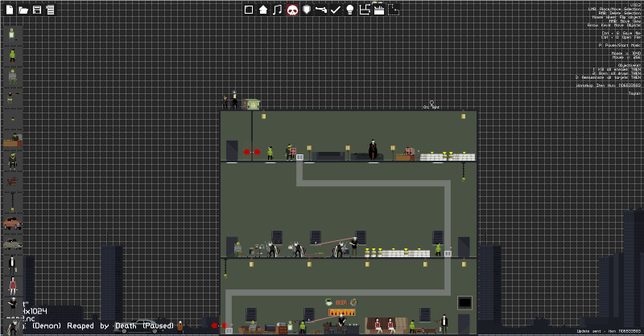Image resolution: width=644 pixels, height=336 pixels.
Task: Open a level with the folder icon
Action: [23, 10]
